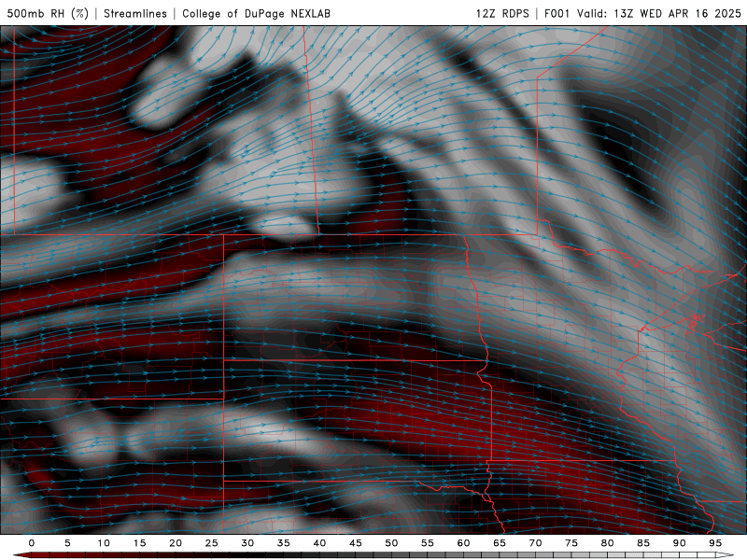Click the 'F001' forecast hour text
747x560 pixels.
click(x=557, y=13)
